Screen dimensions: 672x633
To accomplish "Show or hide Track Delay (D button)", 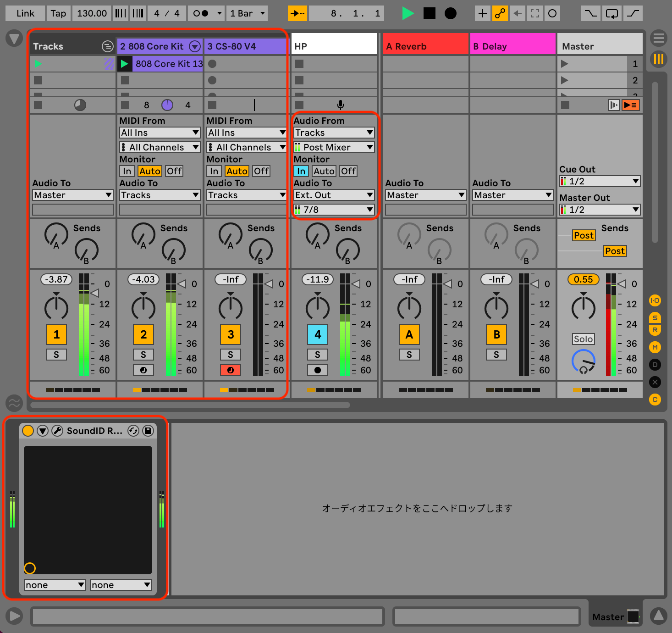I will pos(655,365).
